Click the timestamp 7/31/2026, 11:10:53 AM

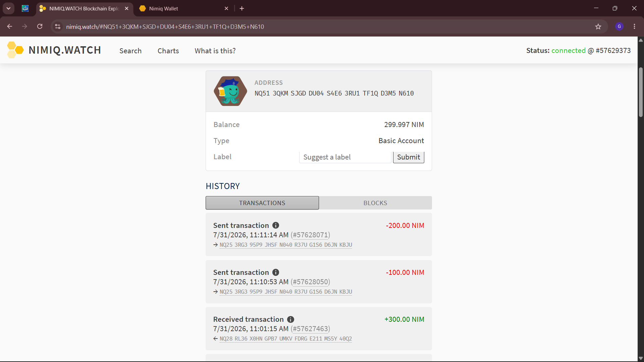coord(251,282)
